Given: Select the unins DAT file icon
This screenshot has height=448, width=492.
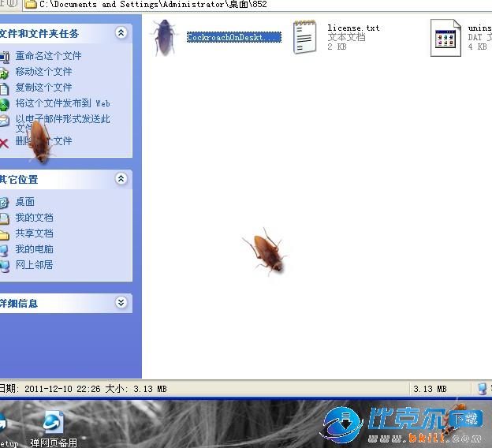Looking at the screenshot, I should click(x=445, y=37).
